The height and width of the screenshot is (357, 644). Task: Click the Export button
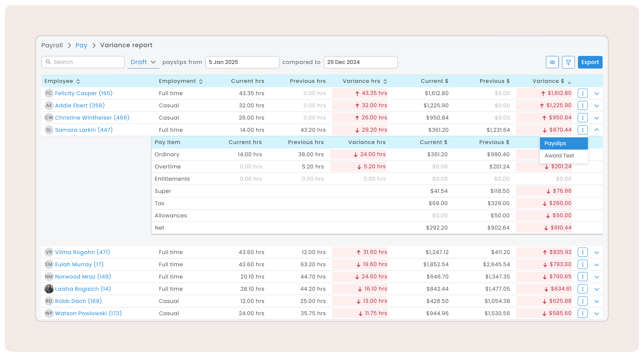(590, 62)
